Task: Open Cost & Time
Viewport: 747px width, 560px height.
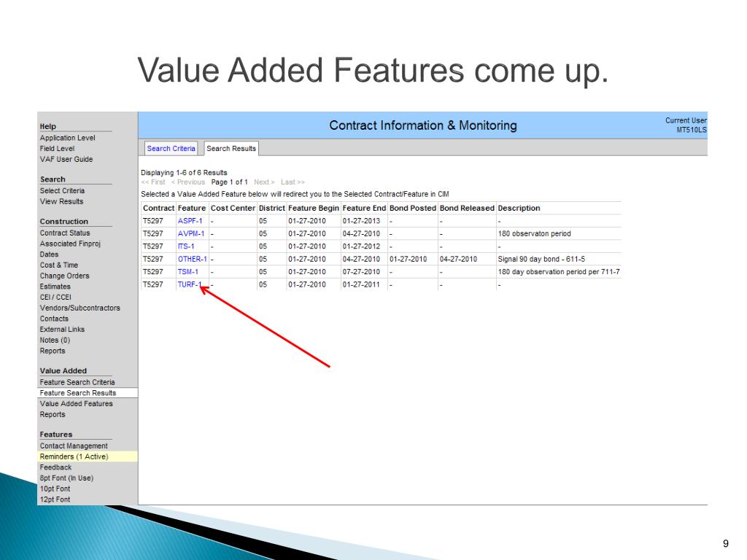Action: pos(59,265)
